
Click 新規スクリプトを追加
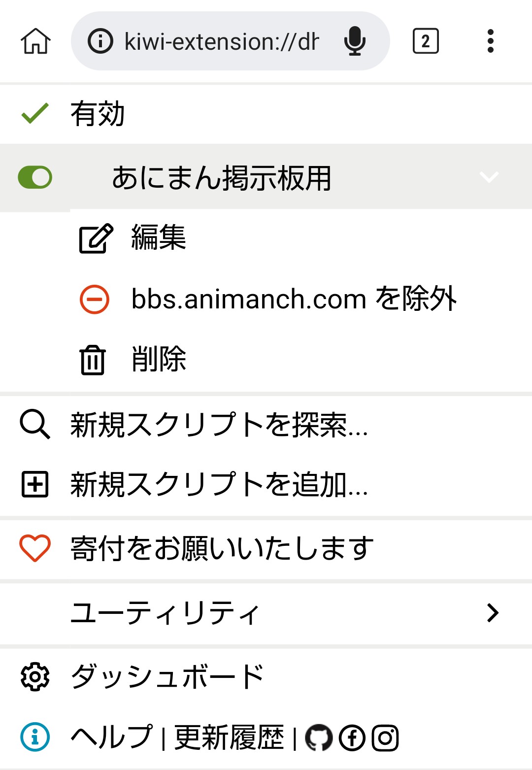pos(219,484)
